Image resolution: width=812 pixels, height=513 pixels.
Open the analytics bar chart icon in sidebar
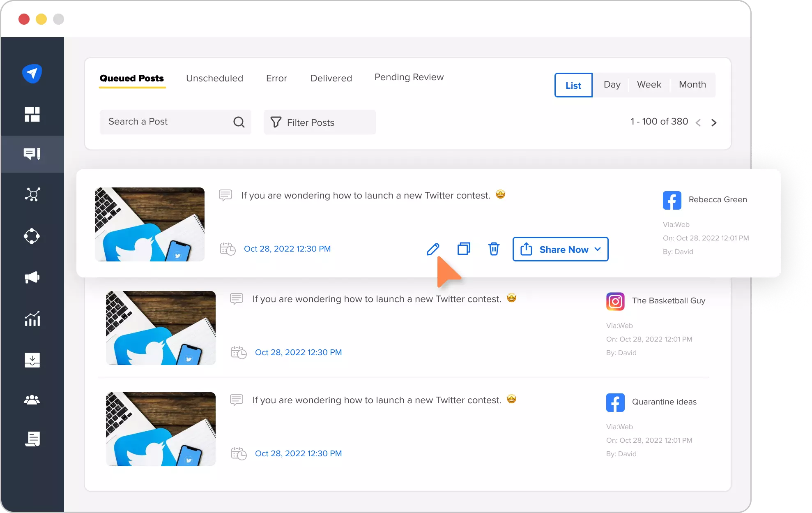click(32, 319)
